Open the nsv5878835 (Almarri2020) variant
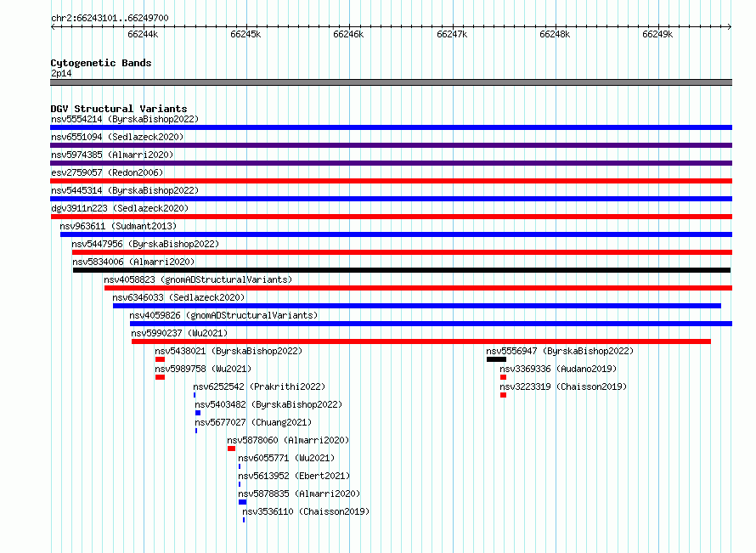The width and height of the screenshot is (756, 553). click(x=299, y=494)
